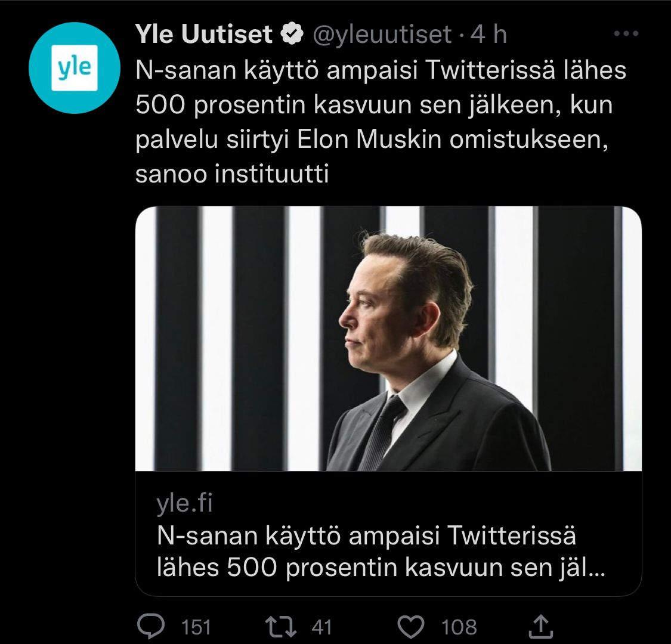
Task: Open the tweet via its 4 h timestamp
Action: pyautogui.click(x=488, y=35)
